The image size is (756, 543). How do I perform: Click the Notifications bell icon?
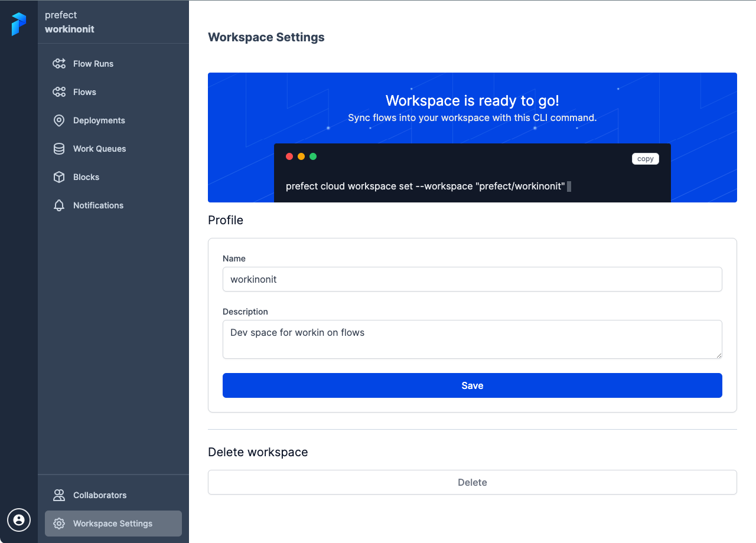pos(59,205)
